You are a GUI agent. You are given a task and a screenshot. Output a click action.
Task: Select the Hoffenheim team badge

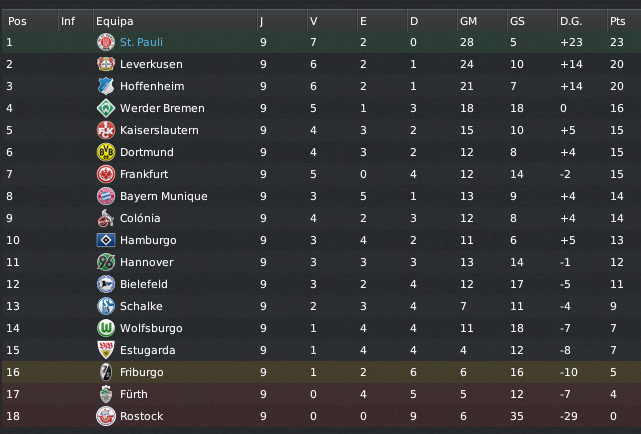105,86
